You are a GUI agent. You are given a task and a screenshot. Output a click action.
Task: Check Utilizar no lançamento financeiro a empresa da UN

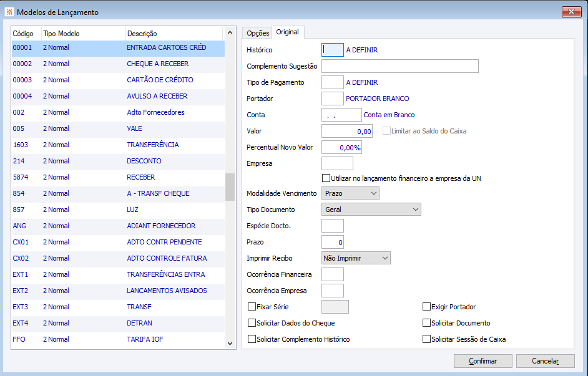pyautogui.click(x=326, y=178)
